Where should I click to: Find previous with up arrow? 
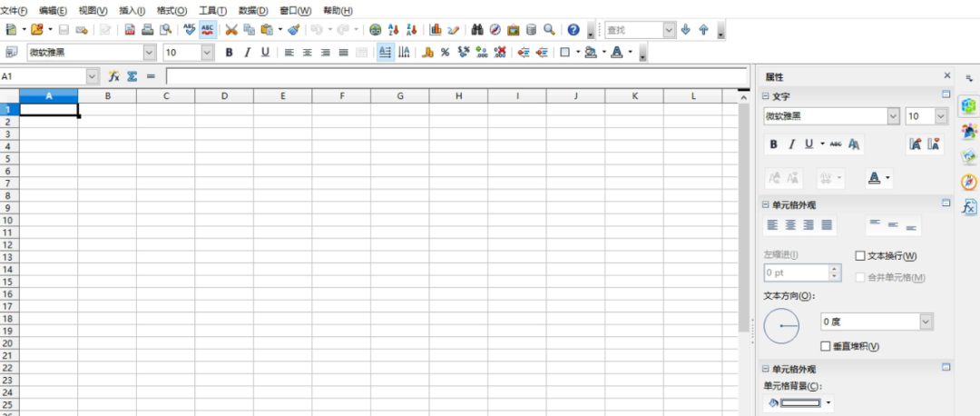(703, 29)
